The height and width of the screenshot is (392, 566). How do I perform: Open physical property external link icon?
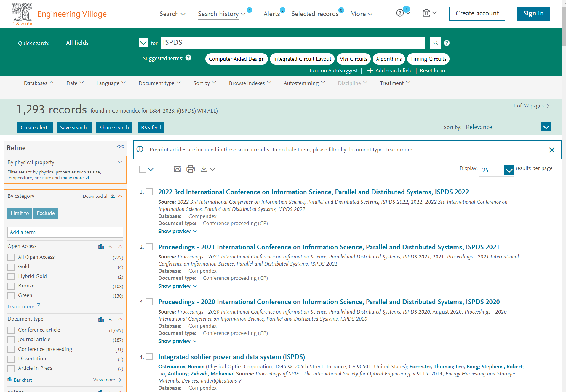point(87,178)
